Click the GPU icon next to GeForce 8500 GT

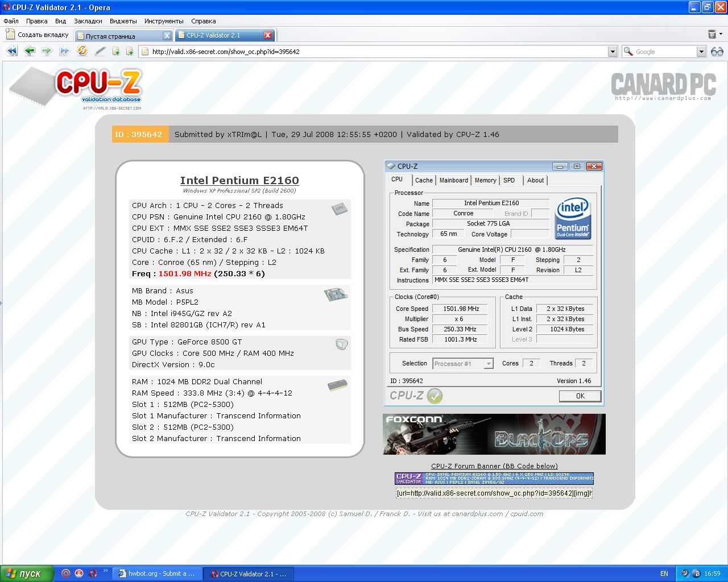point(341,344)
